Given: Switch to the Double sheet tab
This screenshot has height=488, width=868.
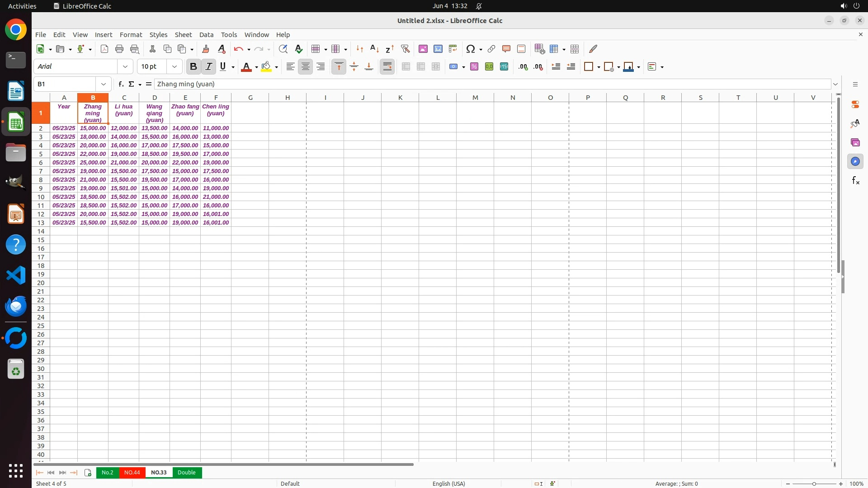Looking at the screenshot, I should point(186,473).
